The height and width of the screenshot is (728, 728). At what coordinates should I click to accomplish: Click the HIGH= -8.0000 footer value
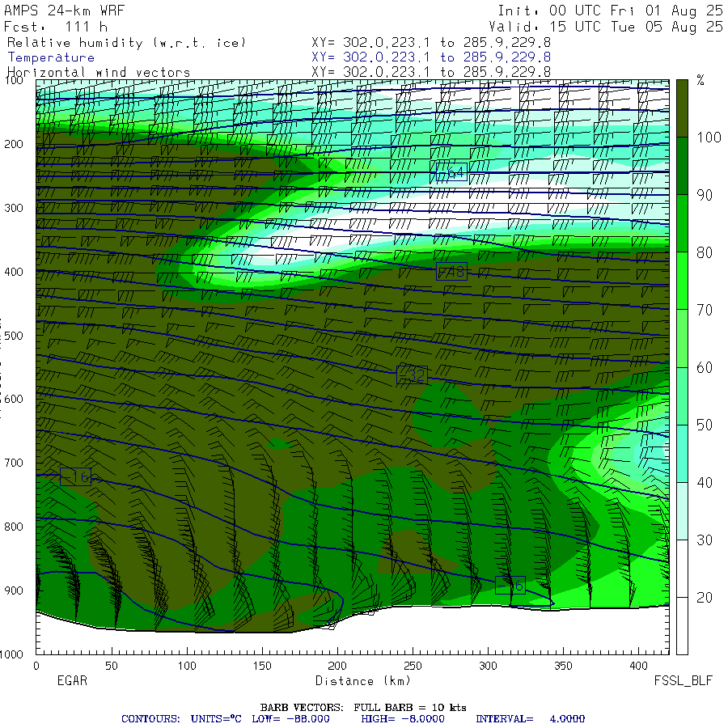click(x=403, y=719)
